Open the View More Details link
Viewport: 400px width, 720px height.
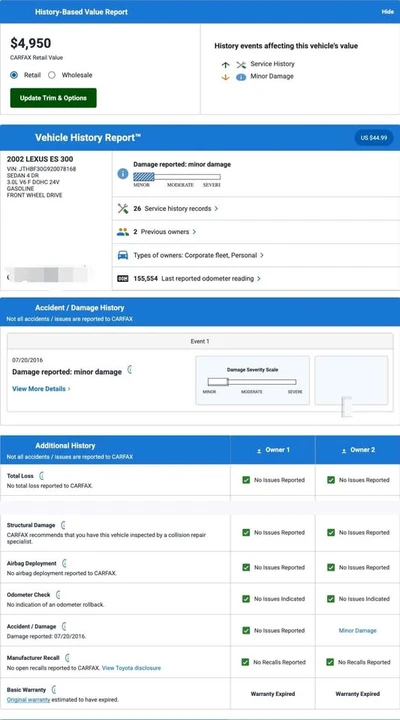point(41,389)
